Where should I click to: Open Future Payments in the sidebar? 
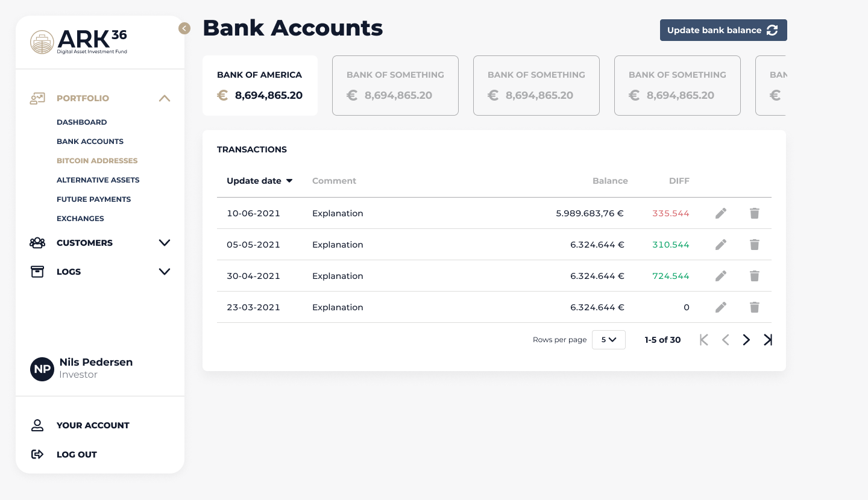pyautogui.click(x=93, y=199)
